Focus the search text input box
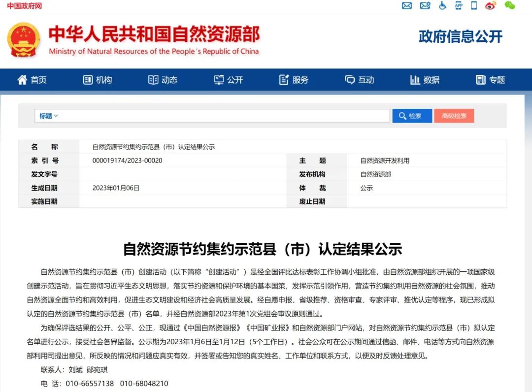 (224, 116)
